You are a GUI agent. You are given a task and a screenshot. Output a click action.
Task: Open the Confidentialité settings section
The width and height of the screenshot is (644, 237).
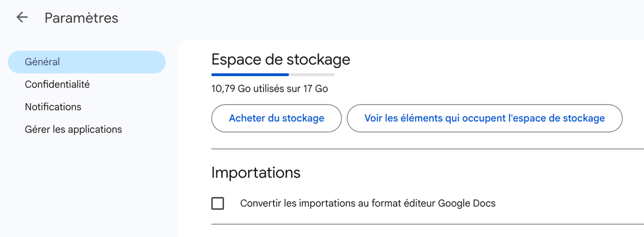57,84
